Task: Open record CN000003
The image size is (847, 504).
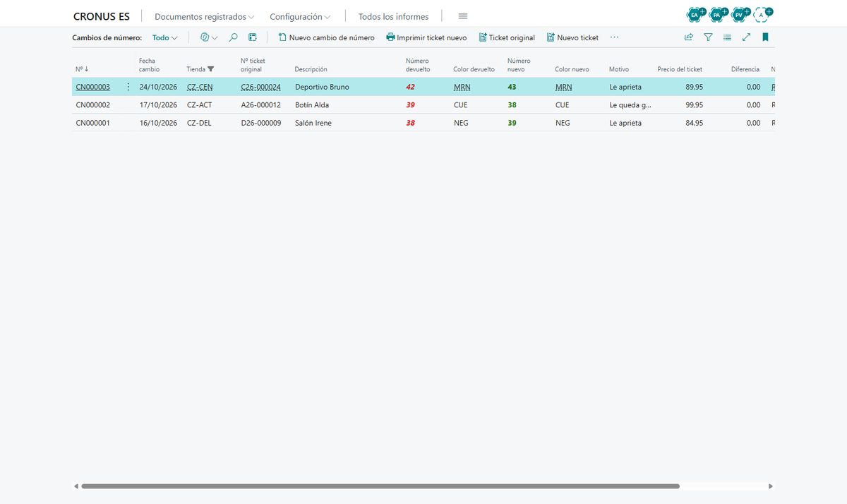Action: pyautogui.click(x=92, y=87)
